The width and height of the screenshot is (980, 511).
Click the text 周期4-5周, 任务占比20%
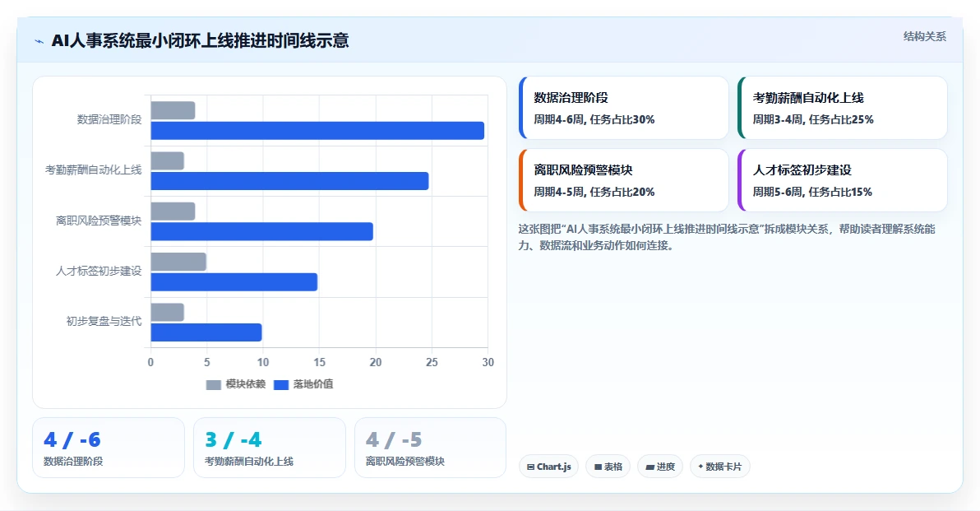[594, 192]
